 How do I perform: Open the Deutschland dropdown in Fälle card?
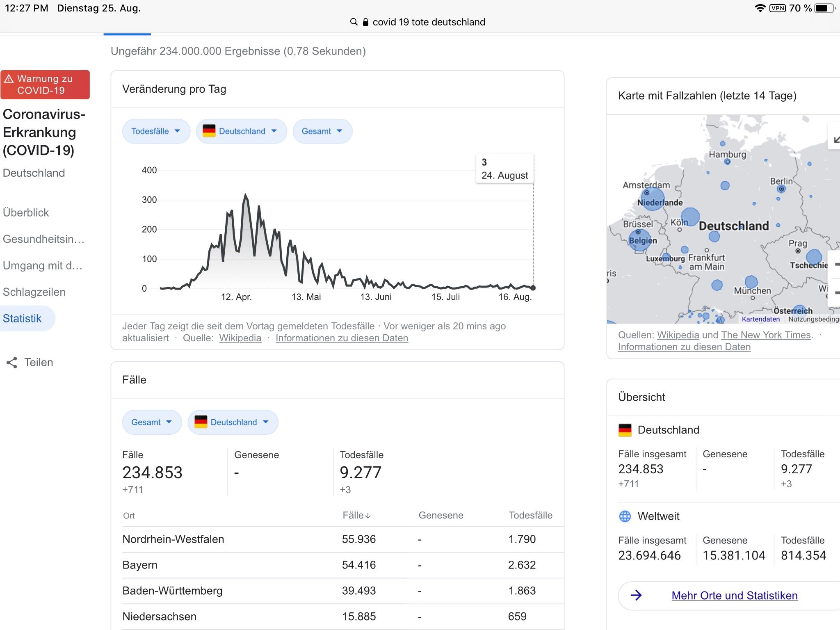(x=233, y=422)
